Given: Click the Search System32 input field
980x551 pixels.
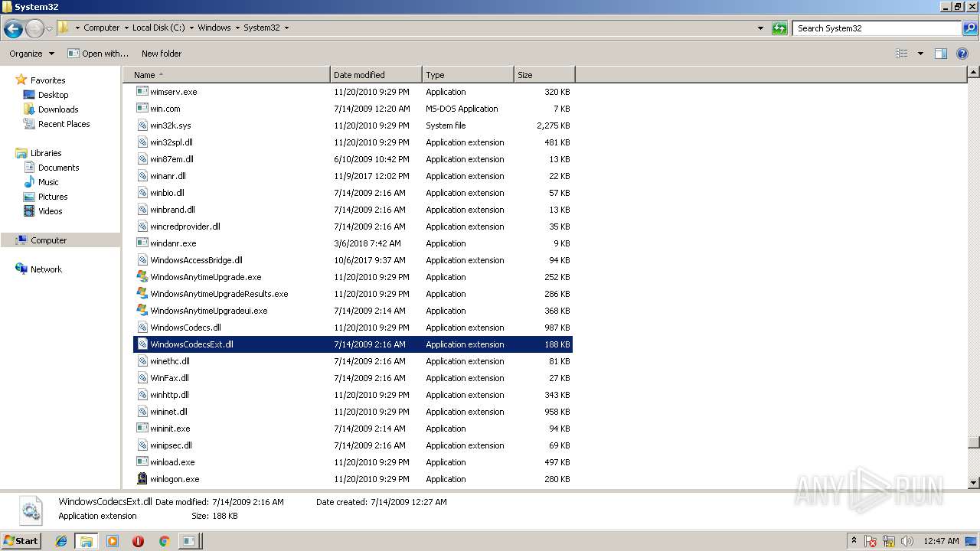Looking at the screenshot, I should coord(877,28).
